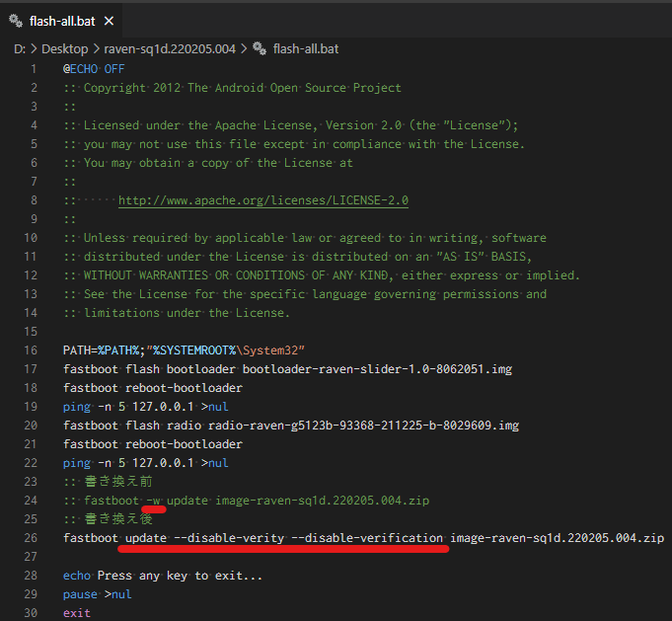The image size is (672, 621).
Task: Close the flash-all.bat editor tab
Action: point(107,21)
